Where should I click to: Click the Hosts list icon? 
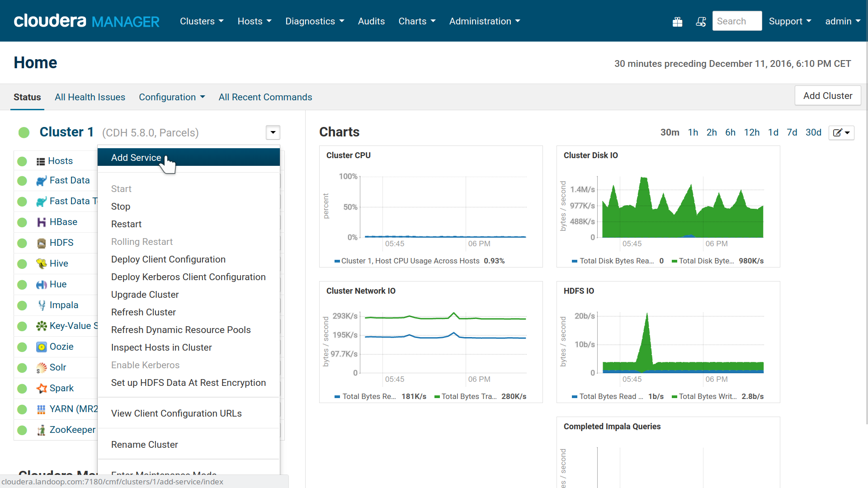(x=41, y=161)
